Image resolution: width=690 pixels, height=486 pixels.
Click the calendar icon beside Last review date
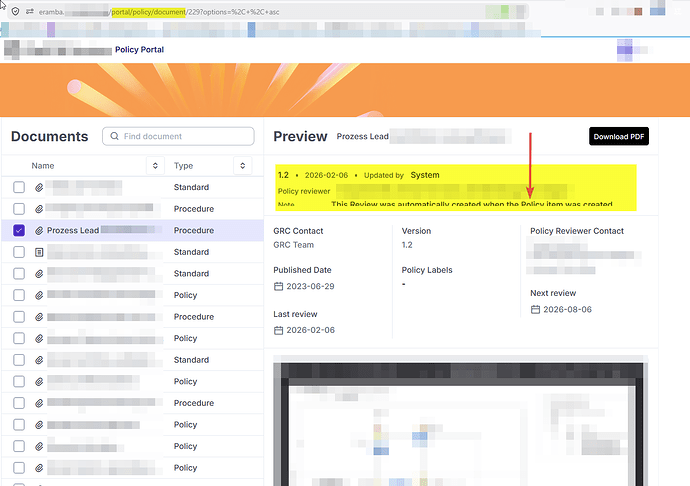click(279, 330)
